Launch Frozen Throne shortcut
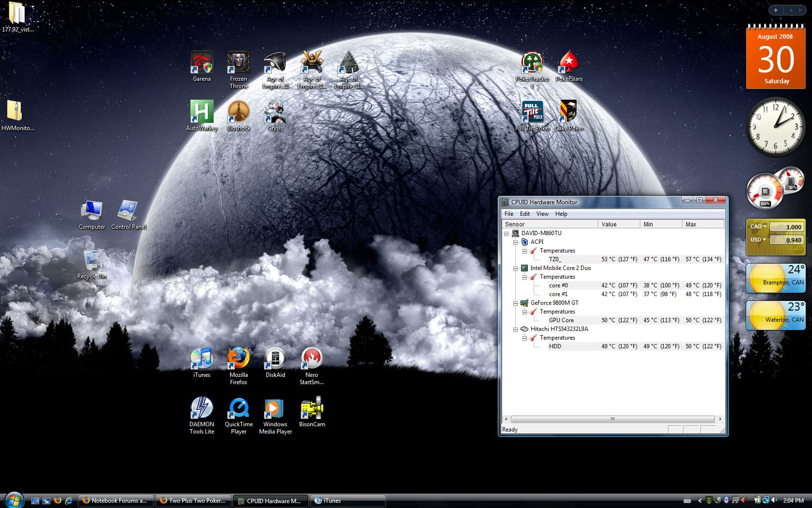Screen dimensions: 812x508 click(238, 70)
